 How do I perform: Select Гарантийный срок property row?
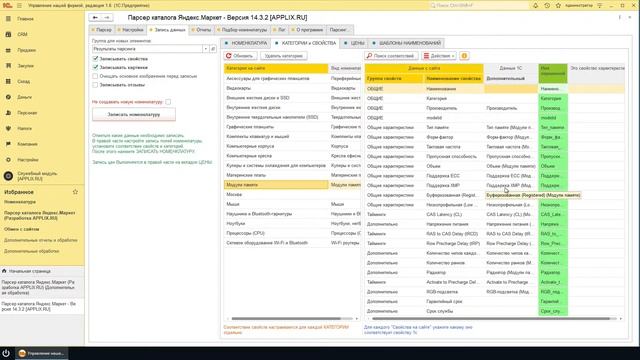coord(495,302)
